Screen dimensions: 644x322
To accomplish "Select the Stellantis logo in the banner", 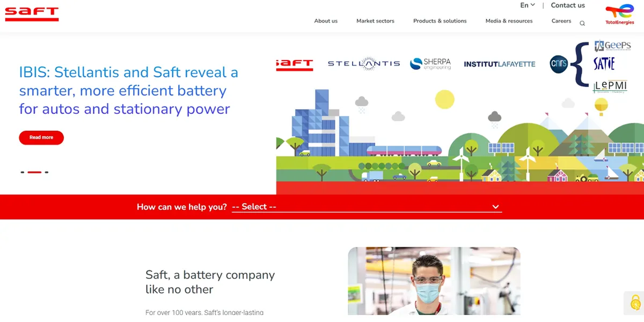I will (x=363, y=63).
